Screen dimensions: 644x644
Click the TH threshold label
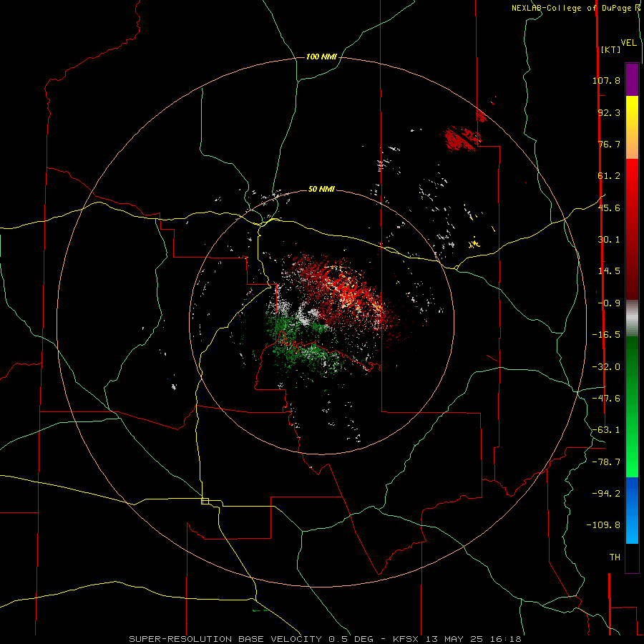coord(615,557)
